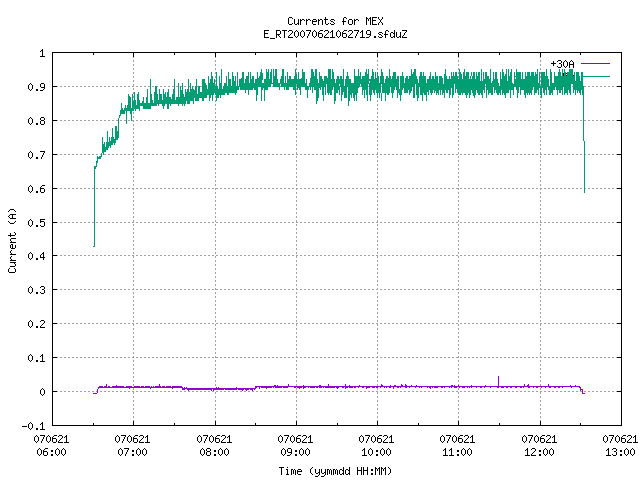Click the date "070621" above the 13:00 label
Viewport: 640px width, 480px height.
click(620, 439)
